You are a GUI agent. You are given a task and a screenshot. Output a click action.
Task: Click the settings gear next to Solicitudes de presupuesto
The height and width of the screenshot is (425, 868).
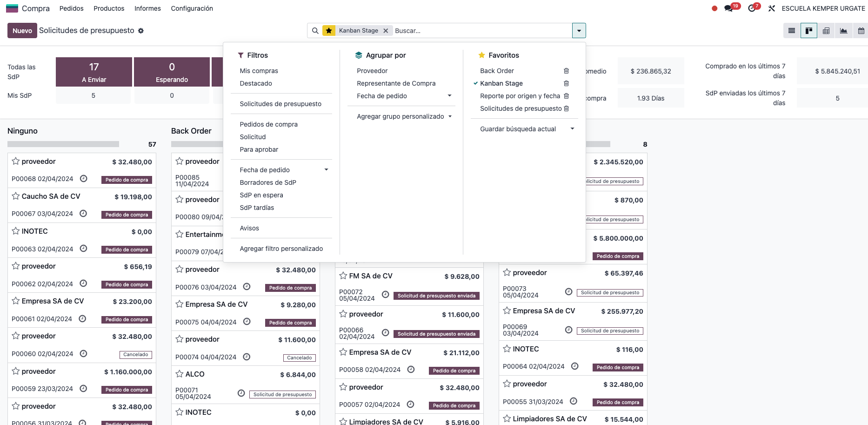(x=141, y=31)
